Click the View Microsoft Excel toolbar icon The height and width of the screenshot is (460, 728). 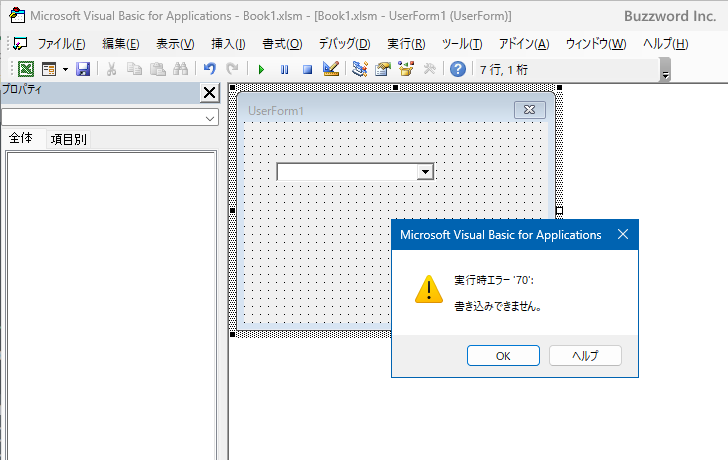point(26,69)
